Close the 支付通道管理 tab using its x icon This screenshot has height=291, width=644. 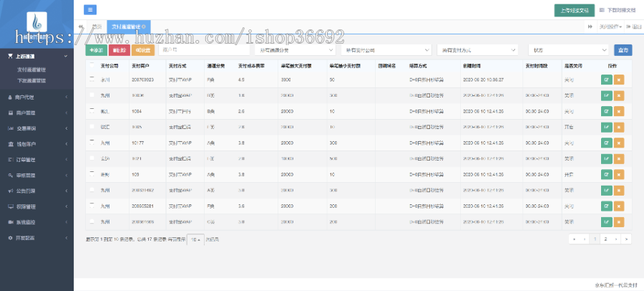point(145,27)
